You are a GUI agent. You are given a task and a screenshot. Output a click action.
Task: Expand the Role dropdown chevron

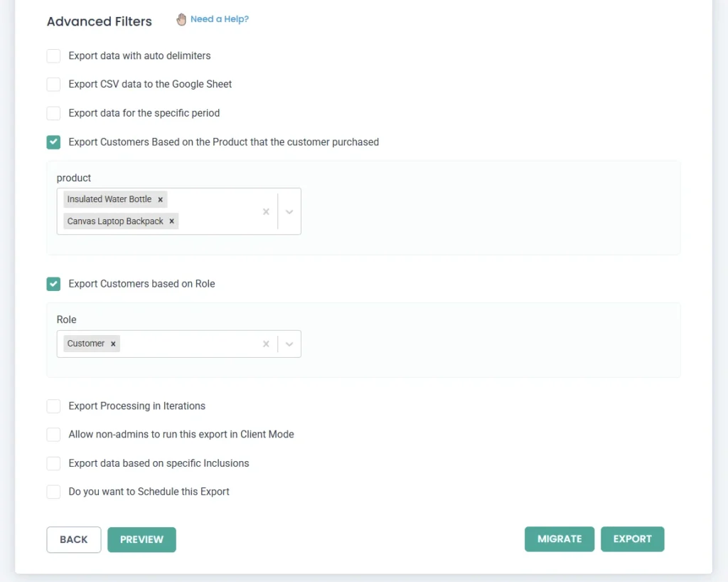tap(289, 344)
